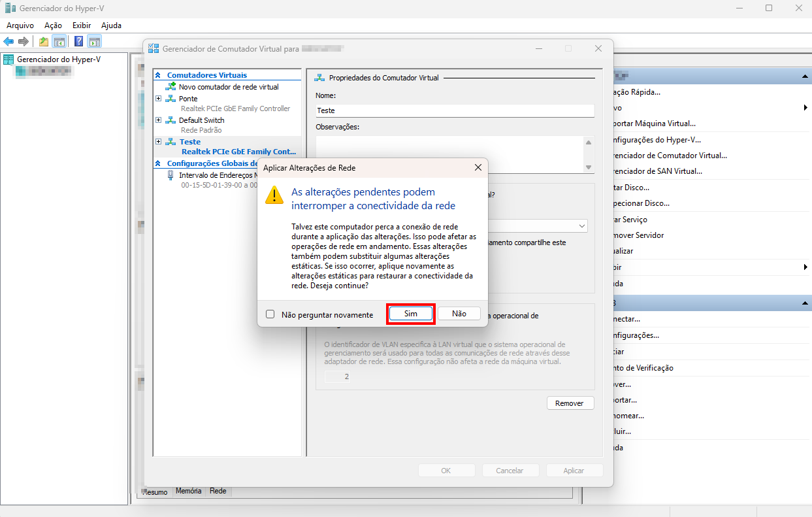Click the blue help question mark icon
Screen dimensions: 812x517
click(78, 42)
